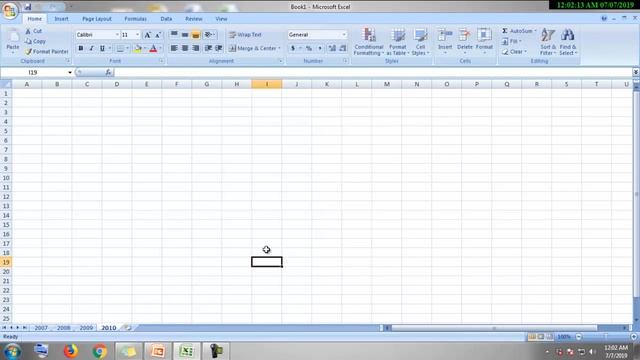This screenshot has height=360, width=640.
Task: Open Find & Select menu
Action: (x=568, y=42)
